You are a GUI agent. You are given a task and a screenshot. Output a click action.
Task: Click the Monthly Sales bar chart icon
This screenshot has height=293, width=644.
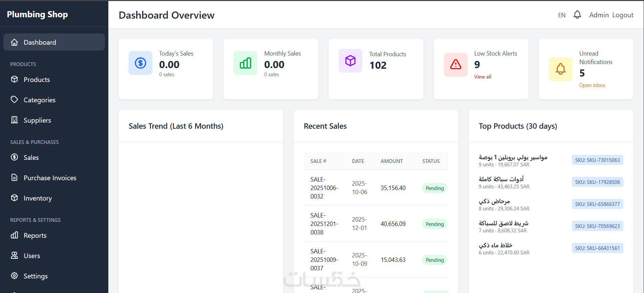(x=245, y=63)
